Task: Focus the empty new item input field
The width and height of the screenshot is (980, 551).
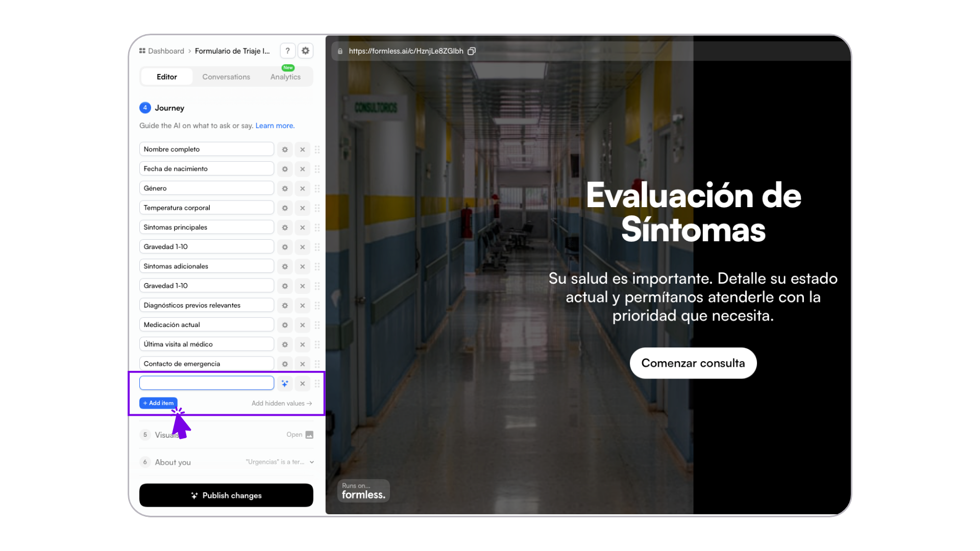Action: [x=207, y=383]
